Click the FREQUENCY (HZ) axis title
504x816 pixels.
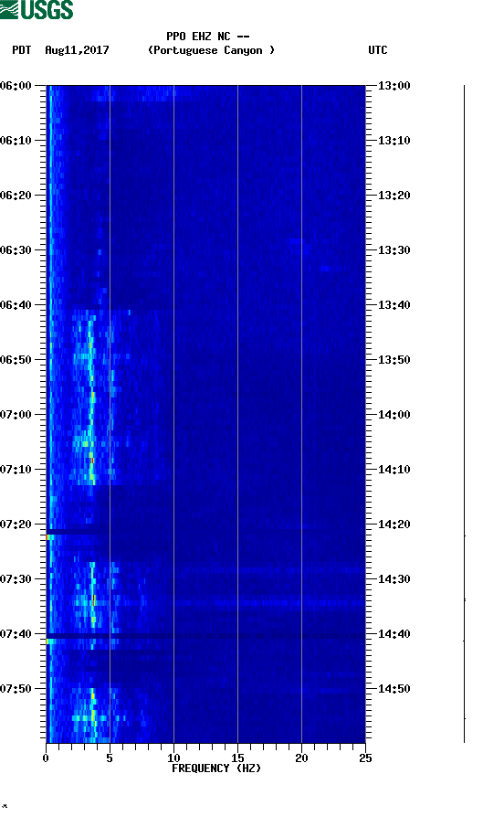(216, 768)
